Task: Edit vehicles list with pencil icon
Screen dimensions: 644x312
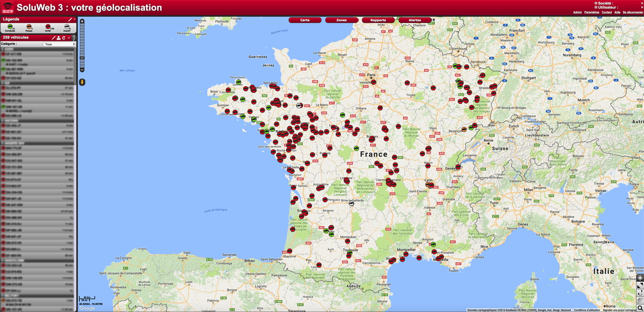Action: (54, 38)
